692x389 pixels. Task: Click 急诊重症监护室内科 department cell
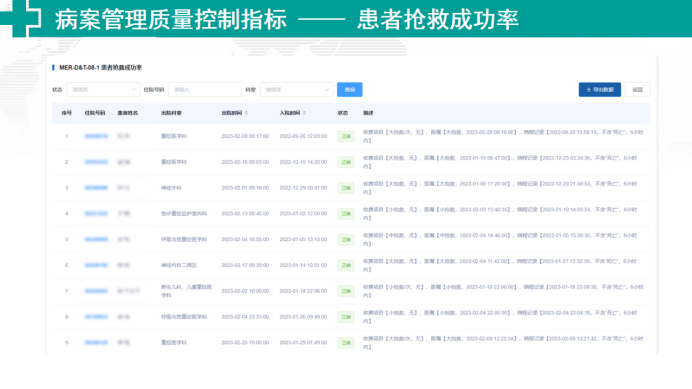pos(184,214)
